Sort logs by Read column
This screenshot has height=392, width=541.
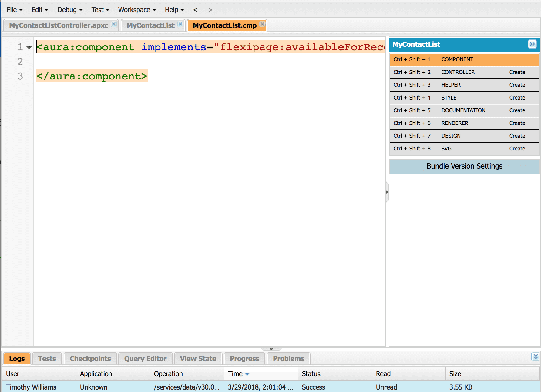[409, 374]
